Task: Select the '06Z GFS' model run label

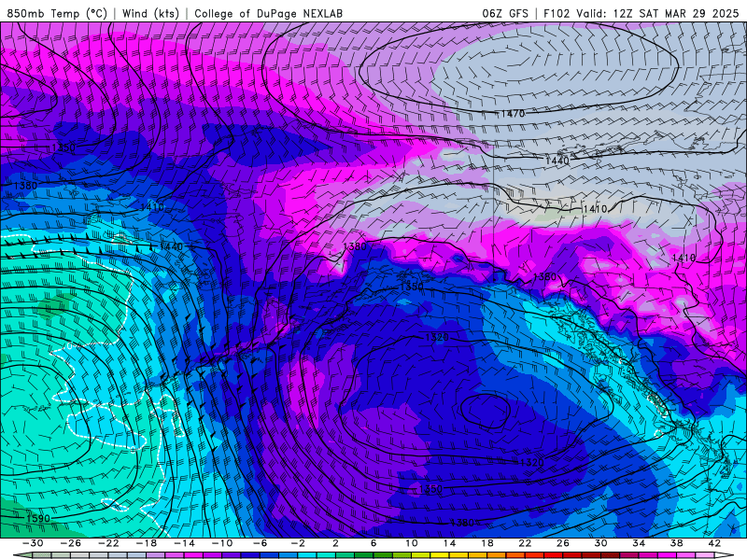Action: 505,13
